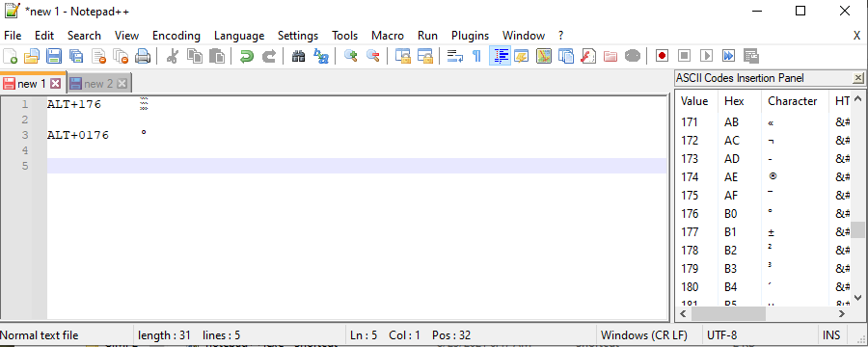868x347 pixels.
Task: Zoom out with the magnifier minus icon
Action: 373,56
